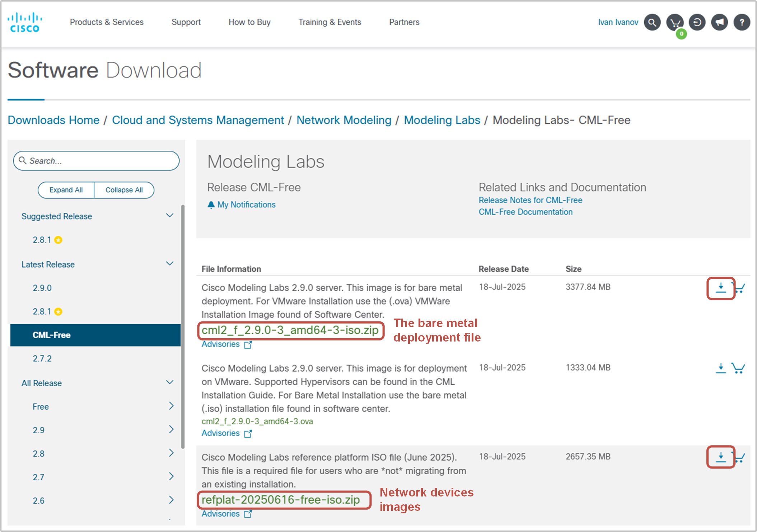757x532 pixels.
Task: Open Release Notes for CML-Free
Action: 530,200
